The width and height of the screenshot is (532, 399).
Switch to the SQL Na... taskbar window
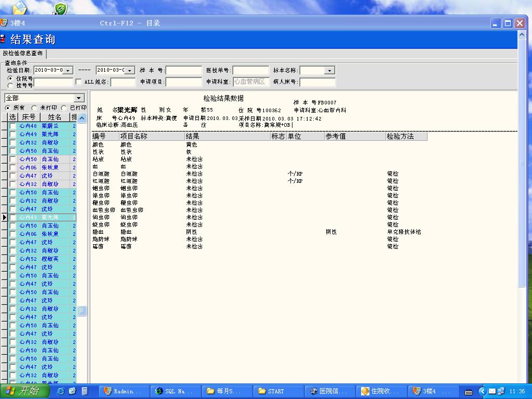pos(177,391)
